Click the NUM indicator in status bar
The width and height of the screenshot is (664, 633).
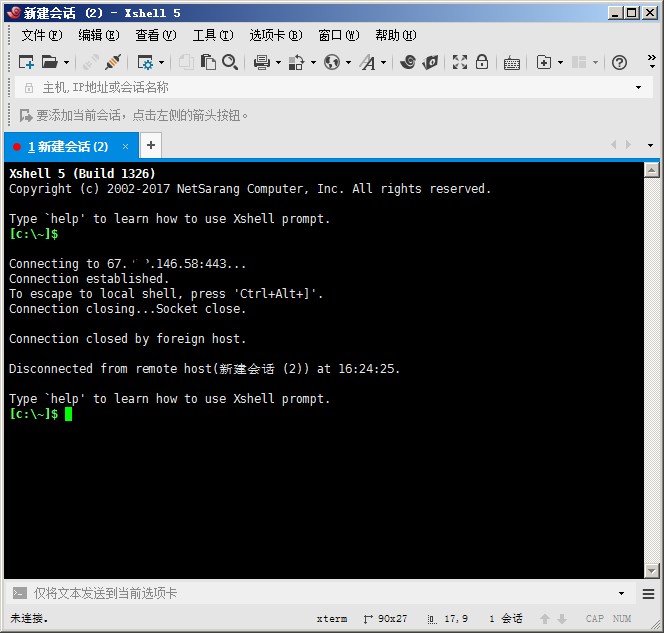coord(622,619)
